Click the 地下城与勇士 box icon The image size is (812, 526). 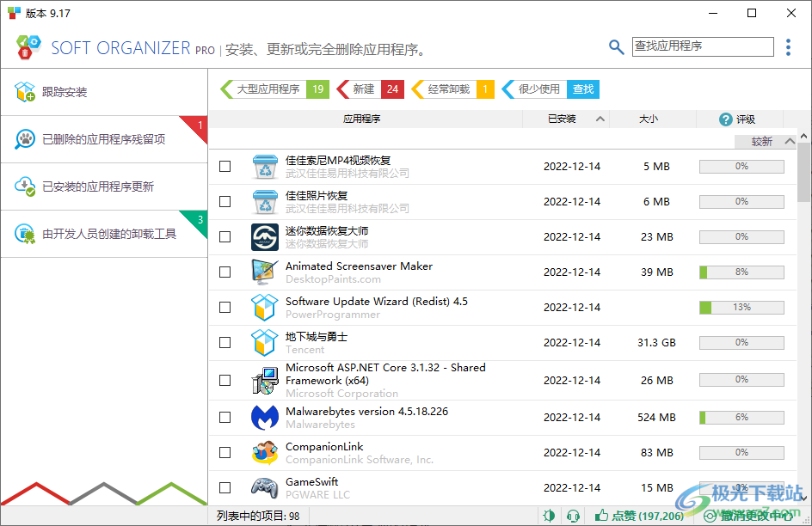pos(265,342)
